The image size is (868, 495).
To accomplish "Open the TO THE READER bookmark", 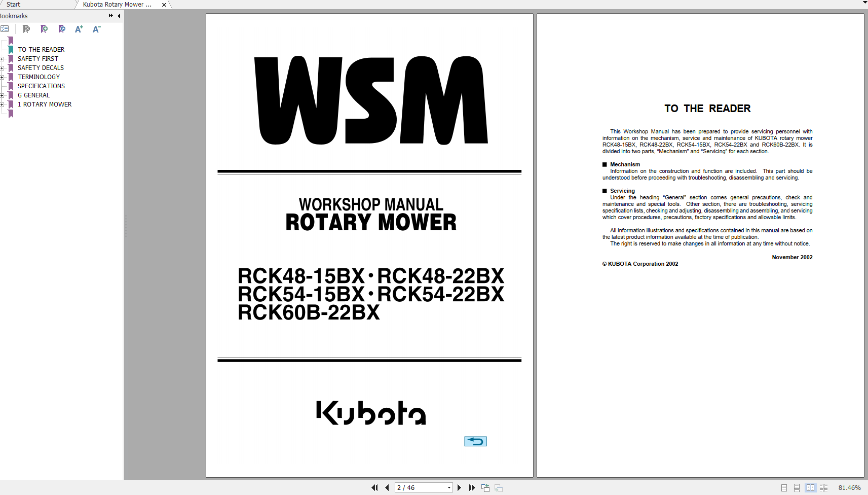I will pos(41,49).
